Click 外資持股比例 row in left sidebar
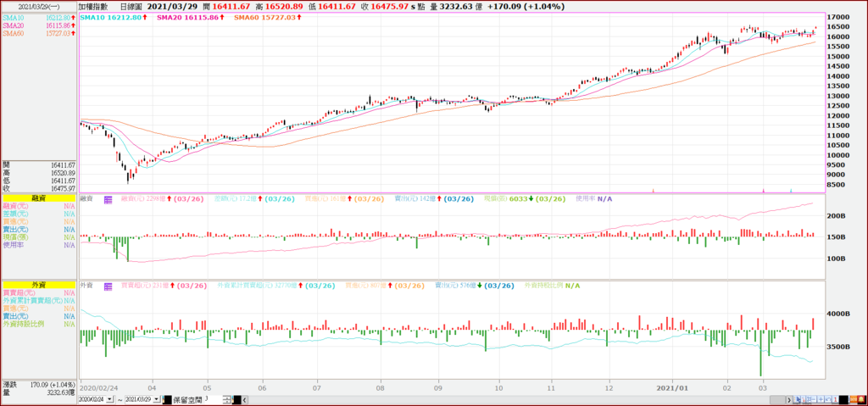The height and width of the screenshot is (406, 868). point(39,324)
